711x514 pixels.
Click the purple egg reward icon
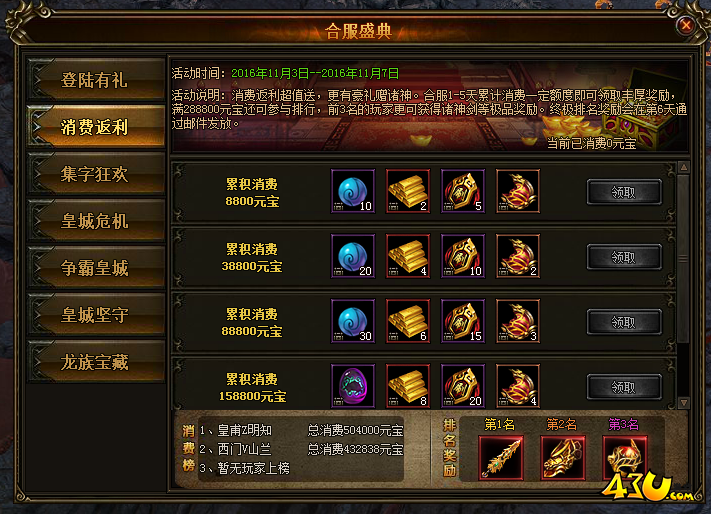[353, 385]
